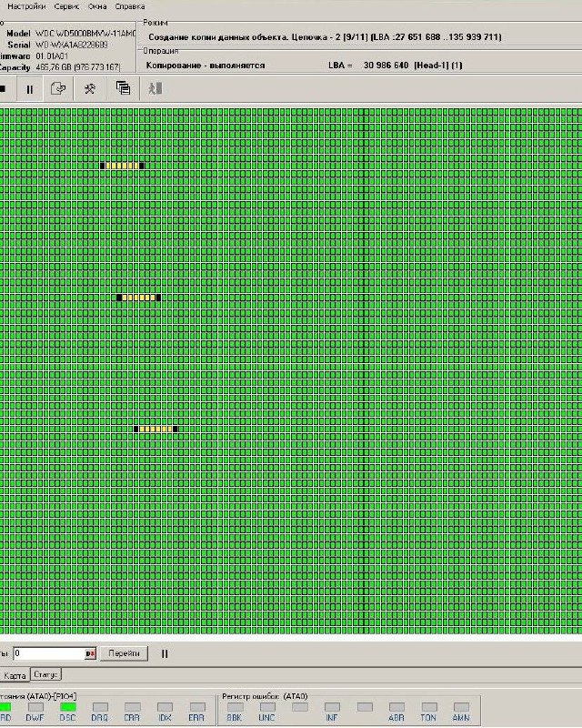Click the Регистр ошибок (ATA0) group label
This screenshot has width=582, height=728.
coord(265,696)
